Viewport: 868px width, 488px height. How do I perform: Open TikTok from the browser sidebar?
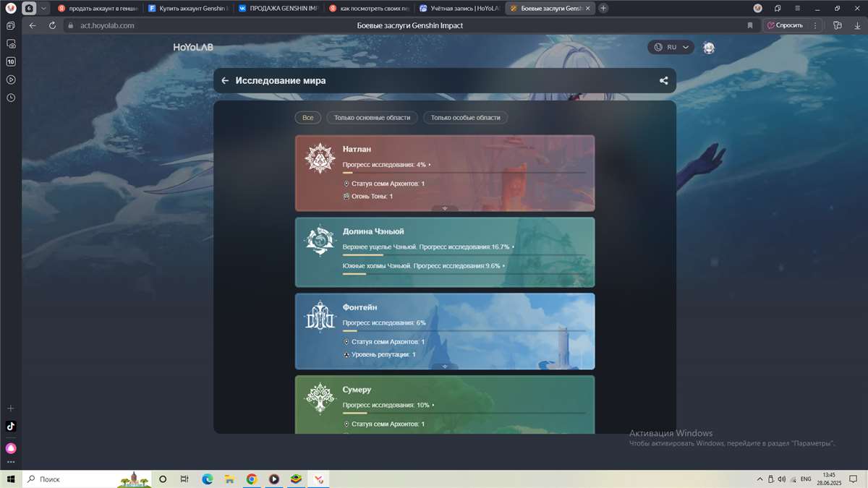click(x=11, y=427)
